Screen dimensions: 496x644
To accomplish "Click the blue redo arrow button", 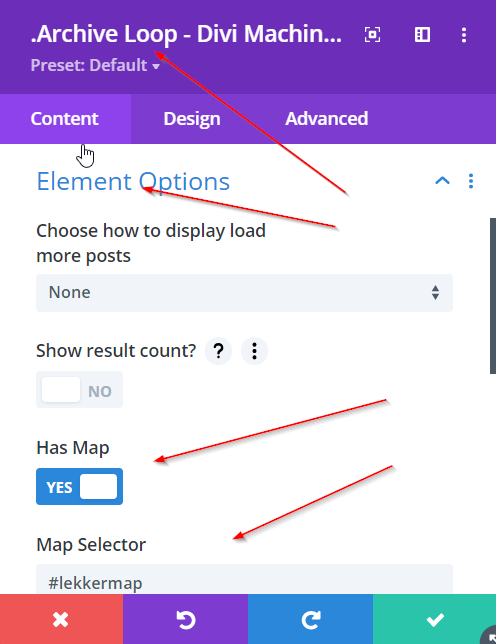I will pyautogui.click(x=310, y=619).
